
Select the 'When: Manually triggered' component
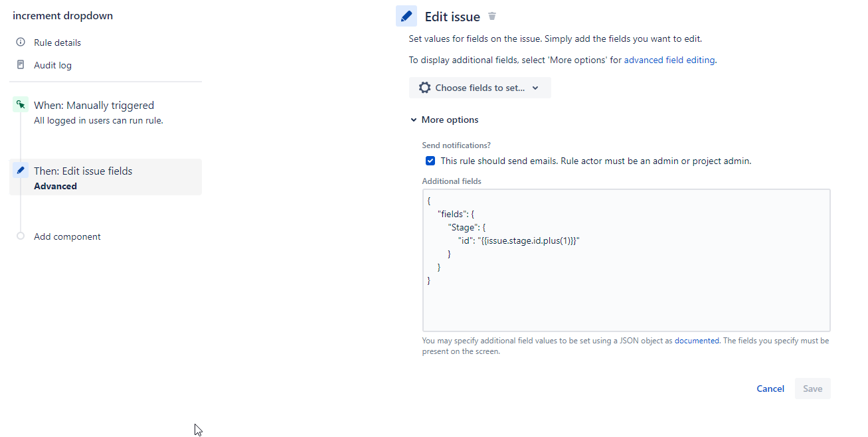[94, 105]
